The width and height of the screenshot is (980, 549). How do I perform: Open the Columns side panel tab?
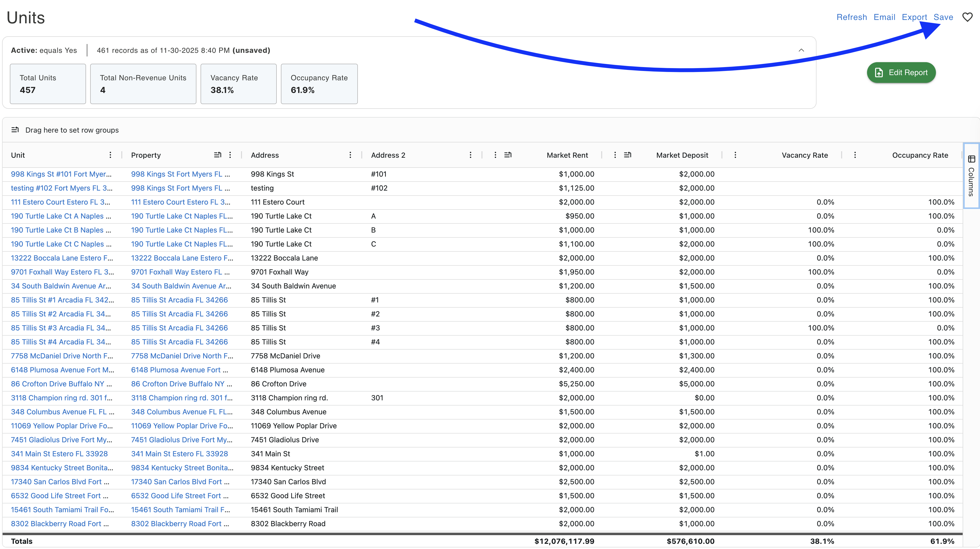[x=971, y=176]
